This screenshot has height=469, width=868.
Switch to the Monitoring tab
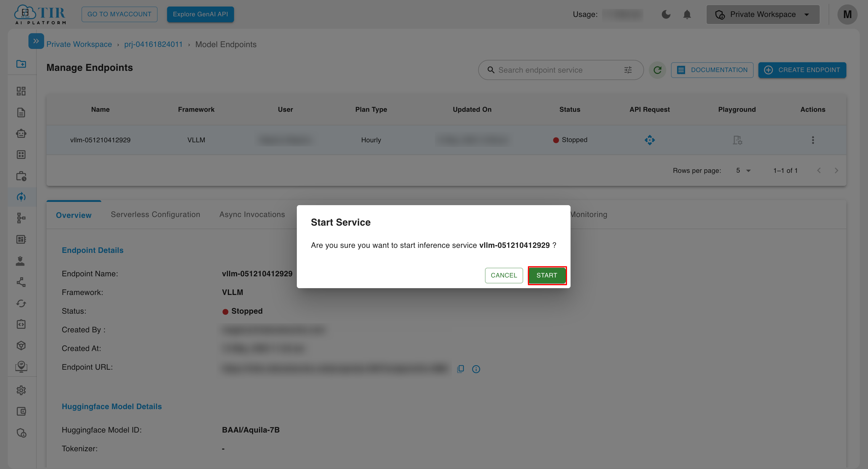(589, 214)
